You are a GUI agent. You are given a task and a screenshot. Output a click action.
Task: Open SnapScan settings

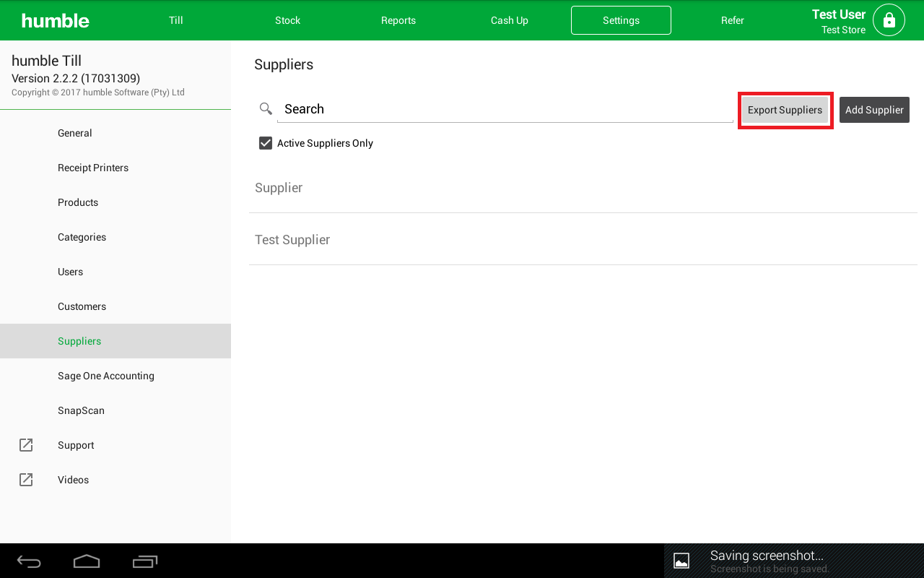[x=115, y=410]
